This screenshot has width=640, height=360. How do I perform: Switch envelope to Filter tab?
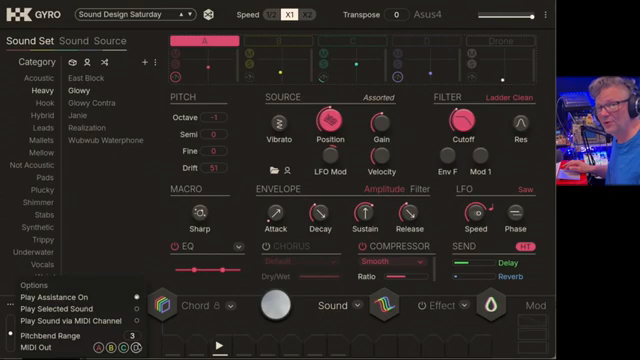tap(420, 189)
